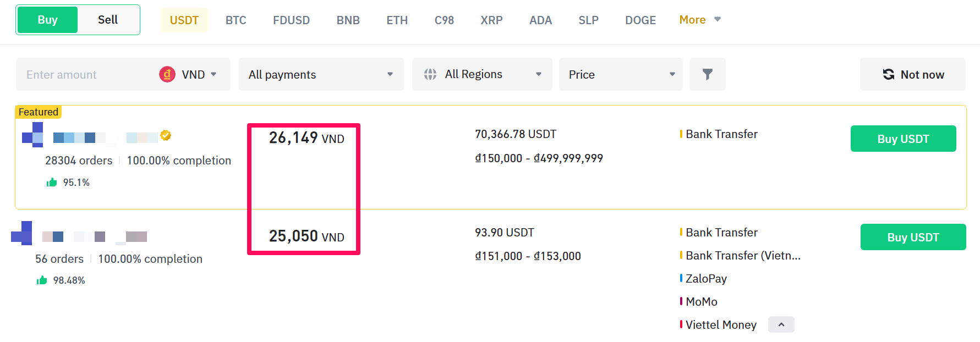
Task: Switch to Sell mode
Action: click(108, 20)
